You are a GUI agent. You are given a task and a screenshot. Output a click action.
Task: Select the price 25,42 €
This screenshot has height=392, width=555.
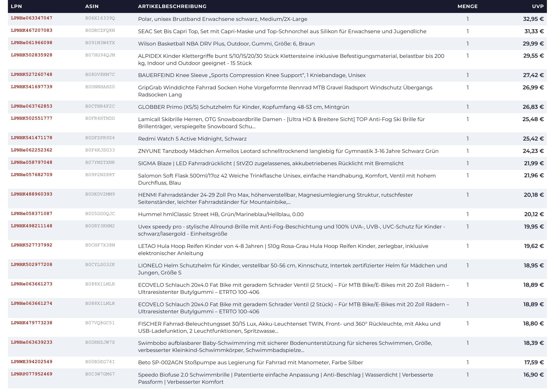point(533,139)
